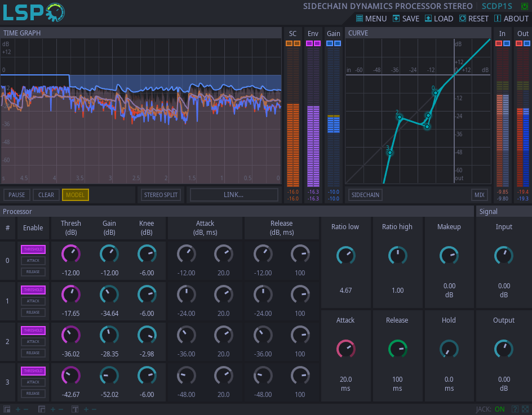This screenshot has height=415, width=532.
Task: Click the Signal Output knob
Action: click(x=504, y=349)
